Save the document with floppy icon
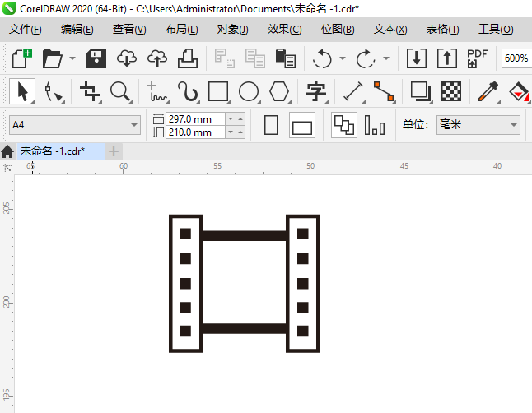 click(x=96, y=58)
